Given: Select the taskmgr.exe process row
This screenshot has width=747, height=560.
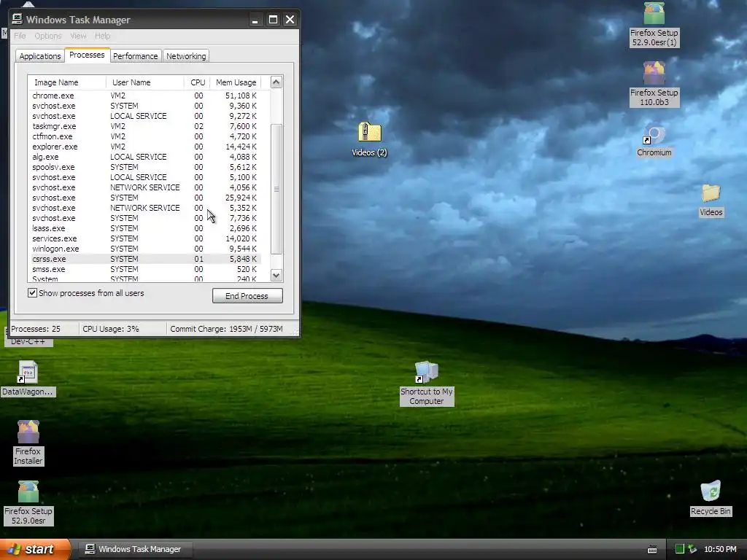Looking at the screenshot, I should tap(145, 126).
